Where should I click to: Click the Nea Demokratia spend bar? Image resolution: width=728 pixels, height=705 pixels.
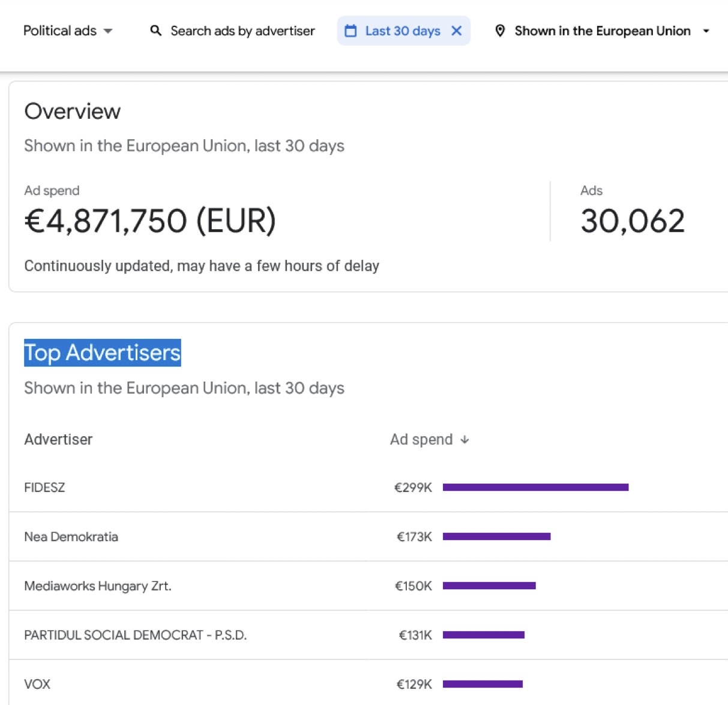[496, 536]
